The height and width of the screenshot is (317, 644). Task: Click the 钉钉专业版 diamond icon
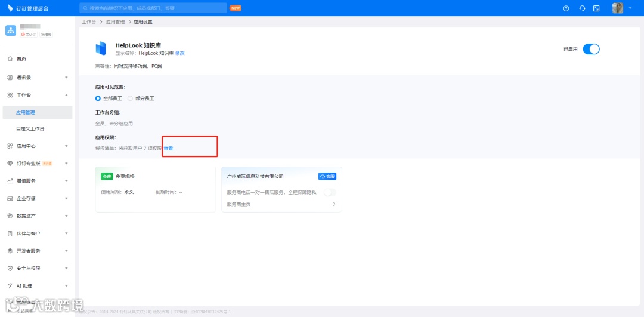[x=10, y=164]
